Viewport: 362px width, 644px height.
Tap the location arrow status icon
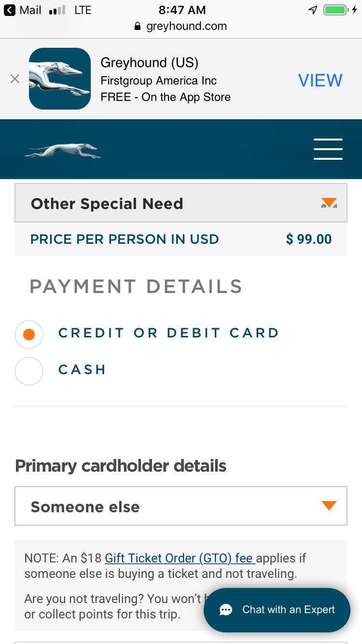coord(313,10)
